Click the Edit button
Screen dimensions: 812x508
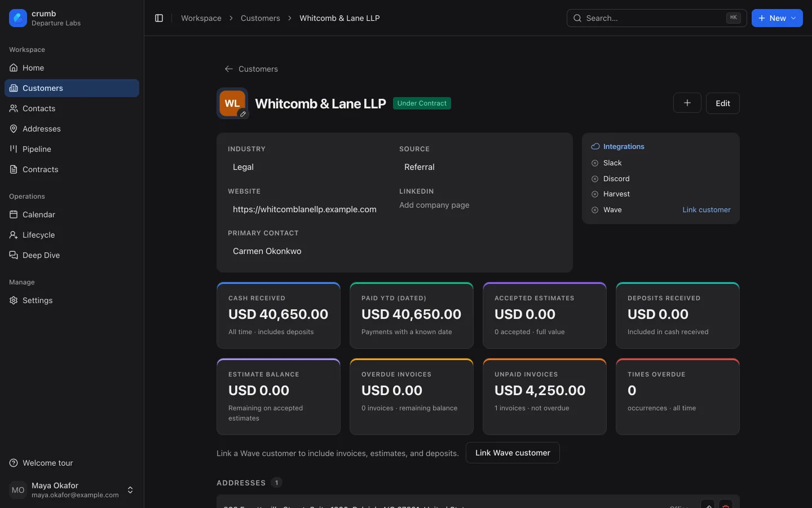point(723,103)
